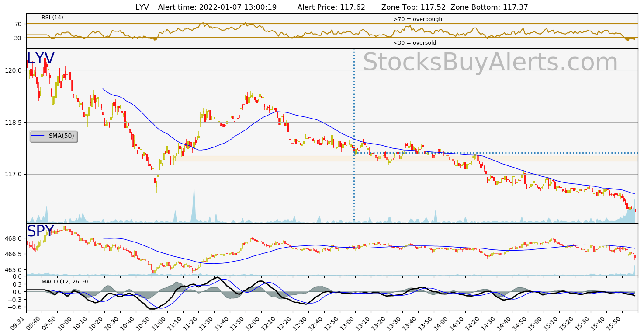The height and width of the screenshot is (336, 644).
Task: Click the 'Alert Price: 117.62' title text
Action: coord(331,7)
